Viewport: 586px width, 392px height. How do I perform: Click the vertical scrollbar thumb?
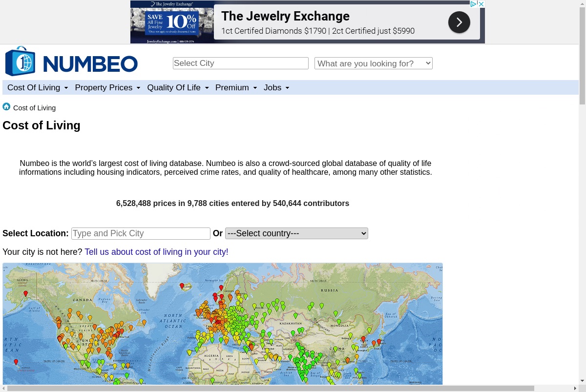point(582,55)
